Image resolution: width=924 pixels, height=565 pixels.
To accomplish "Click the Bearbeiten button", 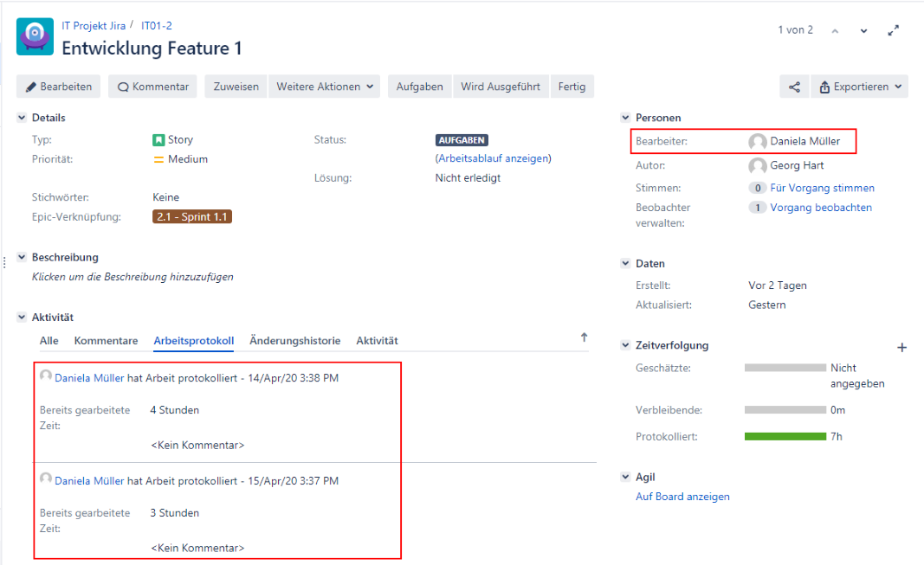I will pyautogui.click(x=58, y=87).
